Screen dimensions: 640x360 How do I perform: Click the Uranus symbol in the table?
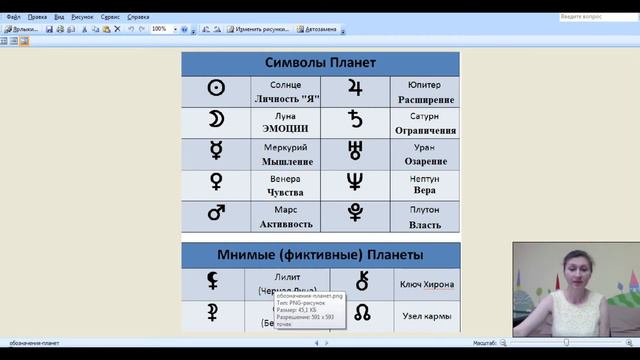[355, 150]
